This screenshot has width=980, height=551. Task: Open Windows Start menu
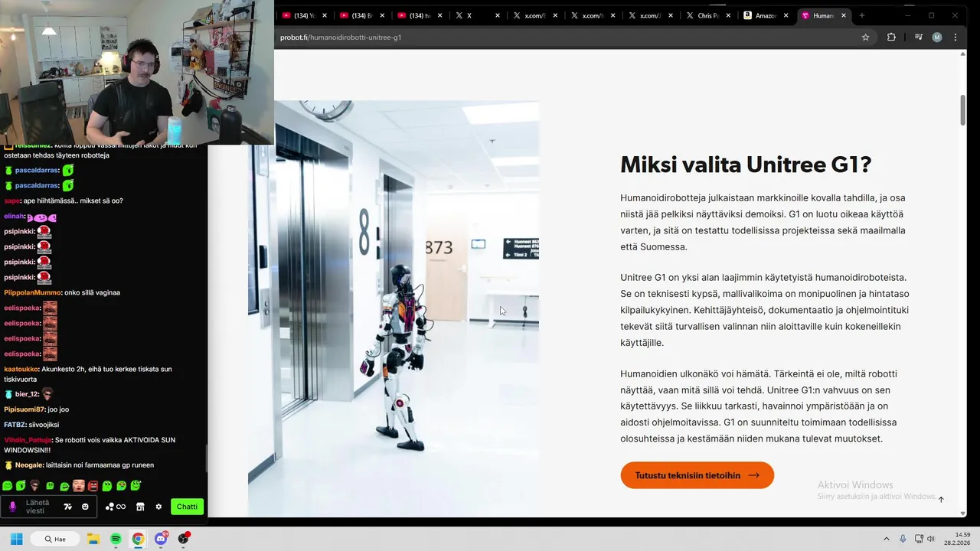16,539
